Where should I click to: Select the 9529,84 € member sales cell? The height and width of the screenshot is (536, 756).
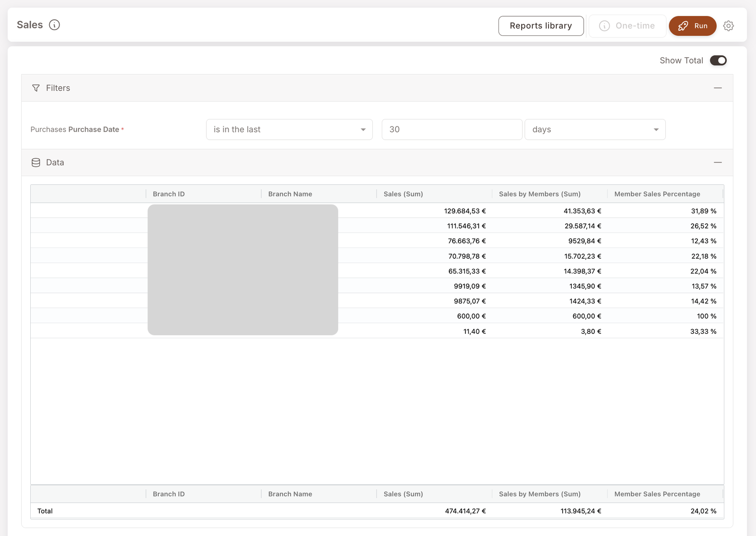click(x=550, y=241)
